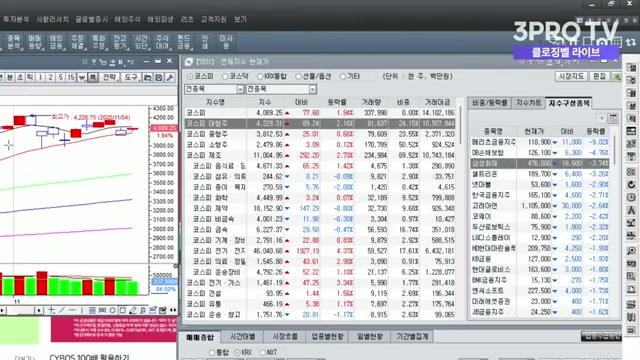Open the 전략 dropdown in chart toolbar

tap(110, 77)
